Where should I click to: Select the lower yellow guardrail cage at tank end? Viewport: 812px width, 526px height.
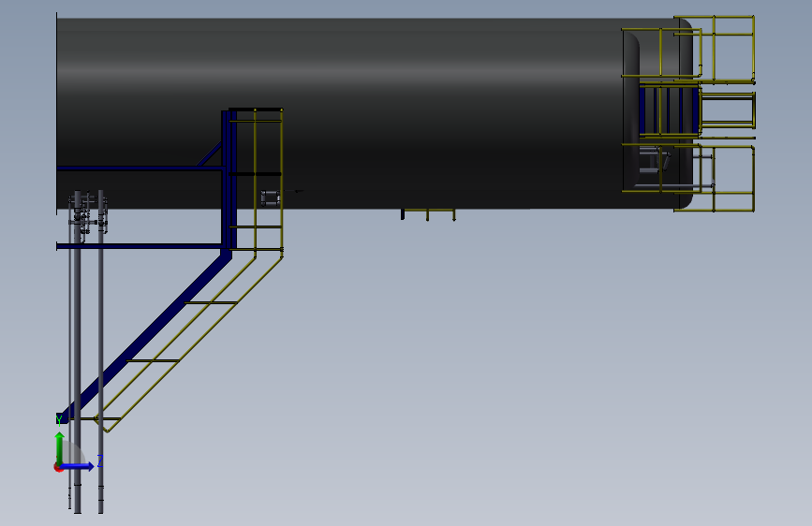click(714, 179)
